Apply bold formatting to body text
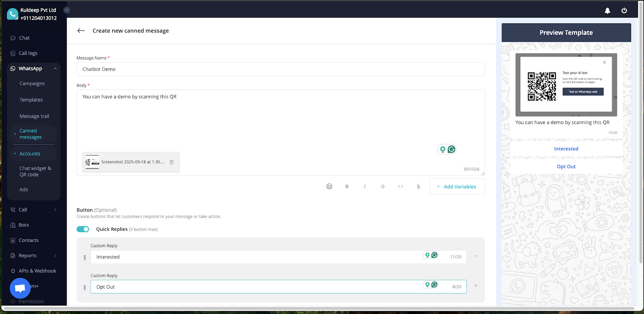Image resolution: width=644 pixels, height=314 pixels. 347,187
